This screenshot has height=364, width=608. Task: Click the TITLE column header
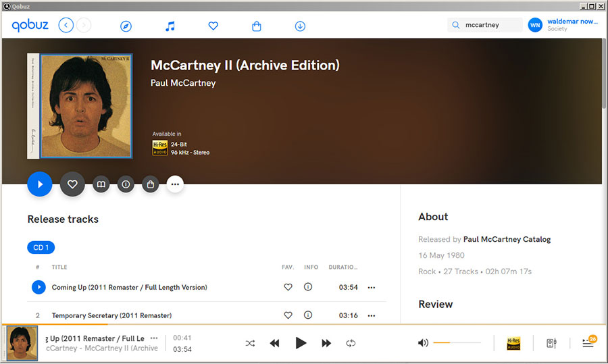tap(59, 267)
